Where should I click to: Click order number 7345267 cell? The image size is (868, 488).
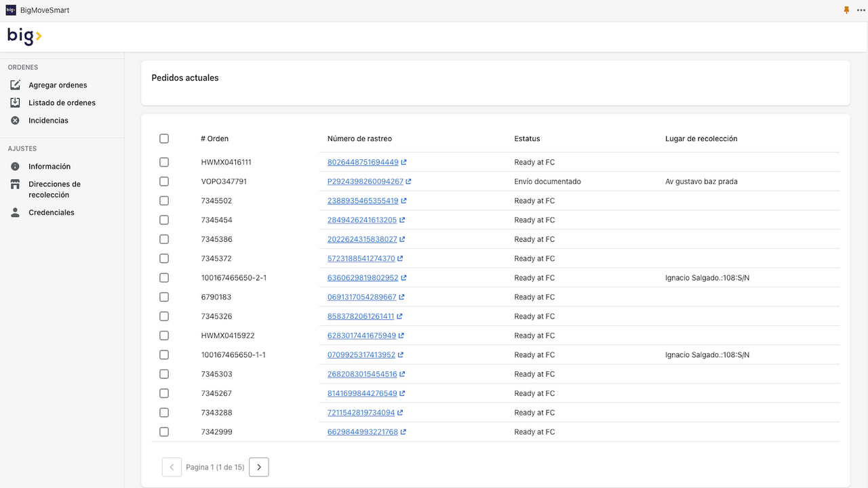(217, 394)
